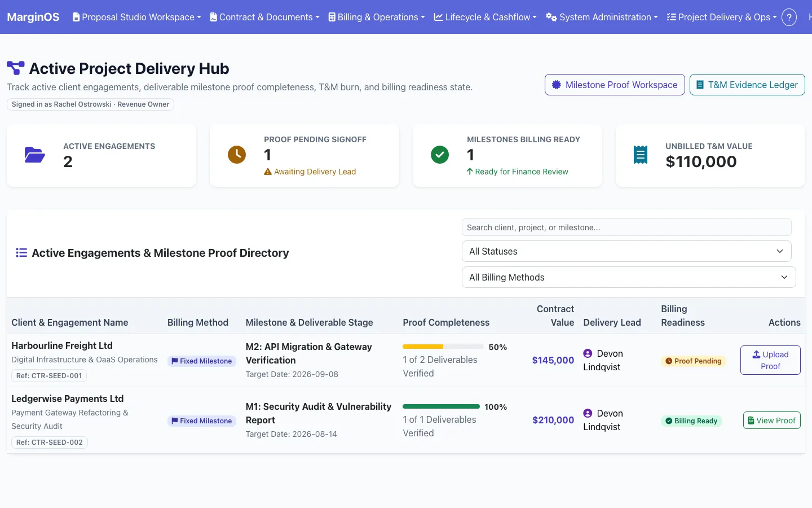This screenshot has height=508, width=812.
Task: Click the Fixed Milestone flag badge for Harbourline Freight
Action: coord(202,361)
